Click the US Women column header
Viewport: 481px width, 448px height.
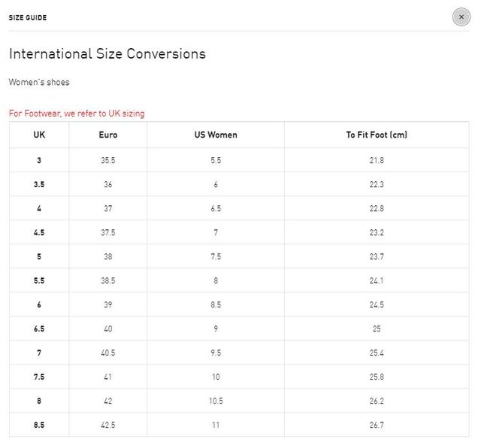216,135
